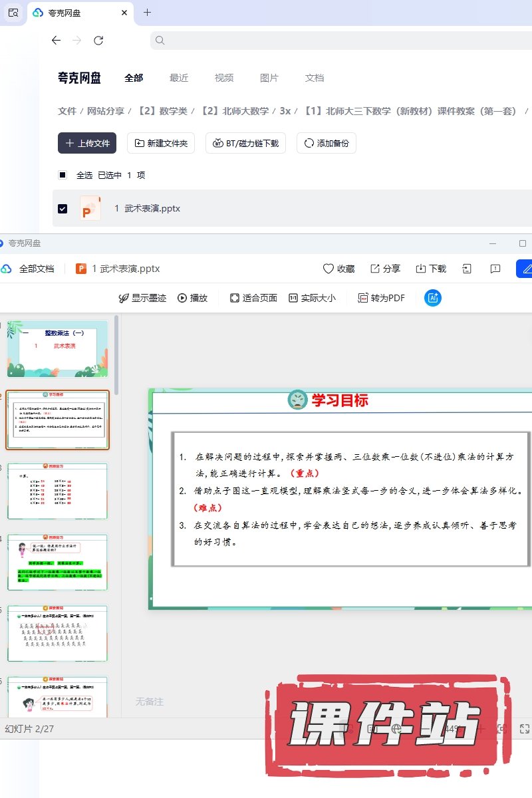
Task: Click the 分享 share icon
Action: pyautogui.click(x=375, y=269)
